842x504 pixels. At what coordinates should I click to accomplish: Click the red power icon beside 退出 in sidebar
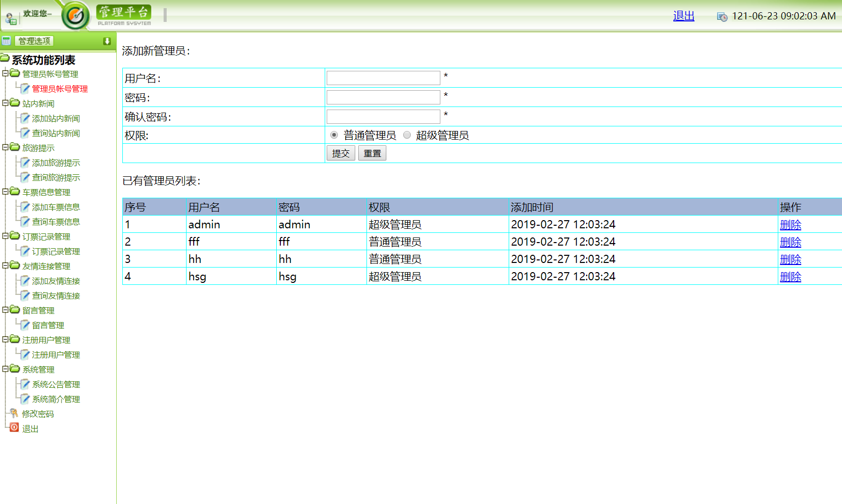coord(14,428)
